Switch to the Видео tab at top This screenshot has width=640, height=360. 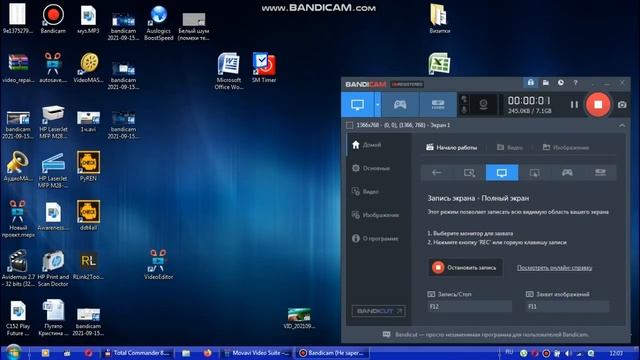510,147
